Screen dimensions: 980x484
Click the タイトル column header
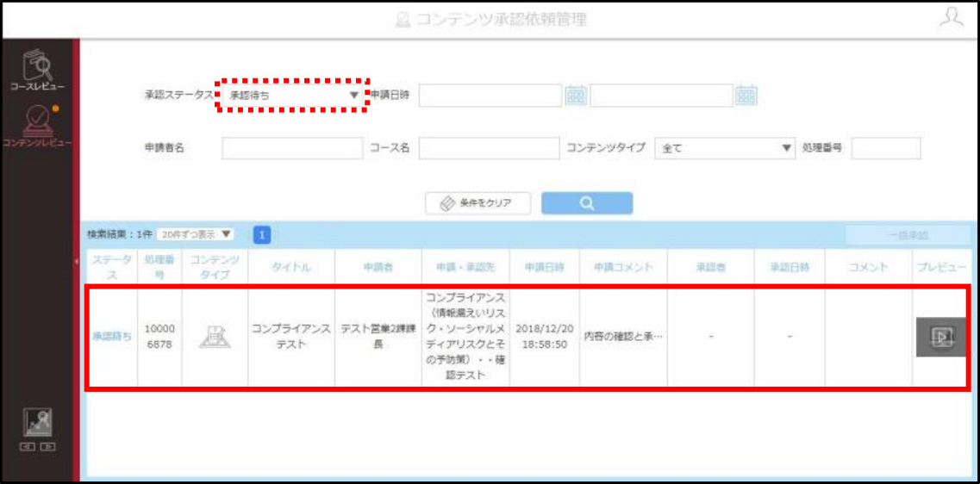coord(291,267)
